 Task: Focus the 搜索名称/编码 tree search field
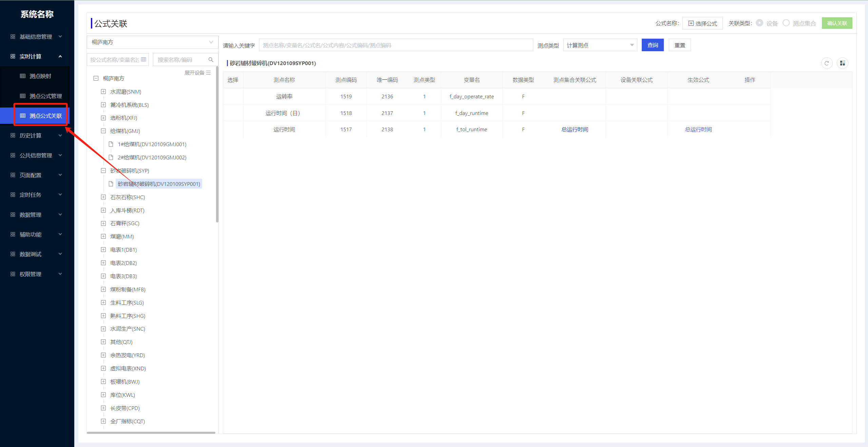[185, 60]
